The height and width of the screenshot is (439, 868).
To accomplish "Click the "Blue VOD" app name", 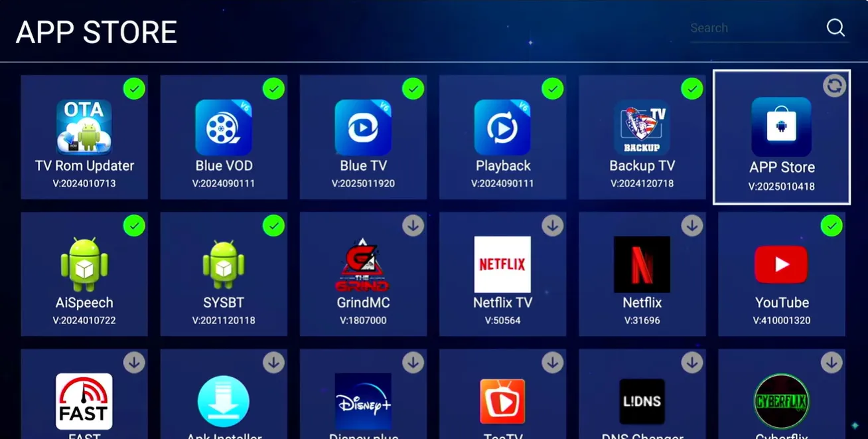I will (224, 166).
